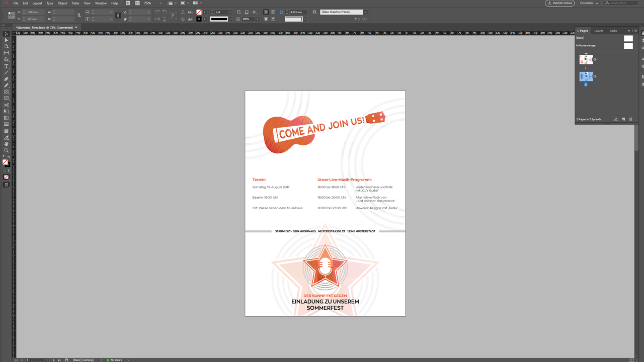This screenshot has height=362, width=644.
Task: Open the Table menu
Action: click(x=75, y=3)
